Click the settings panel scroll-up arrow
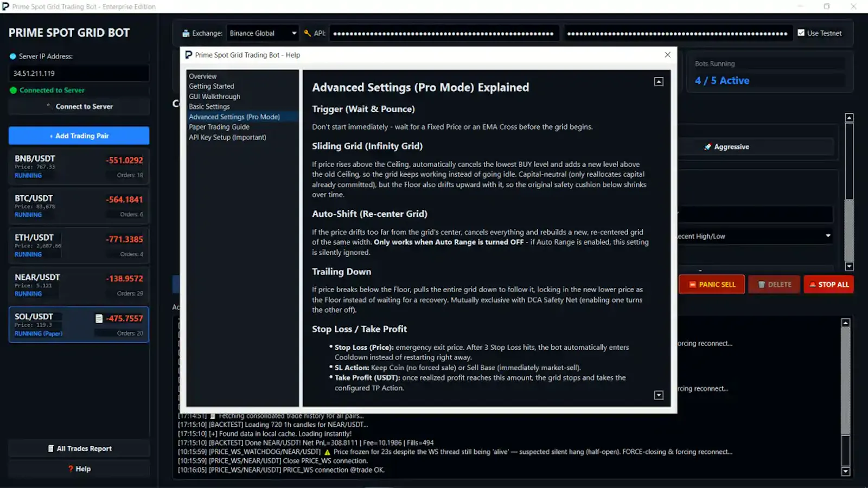Viewport: 868px width, 488px height. point(850,118)
